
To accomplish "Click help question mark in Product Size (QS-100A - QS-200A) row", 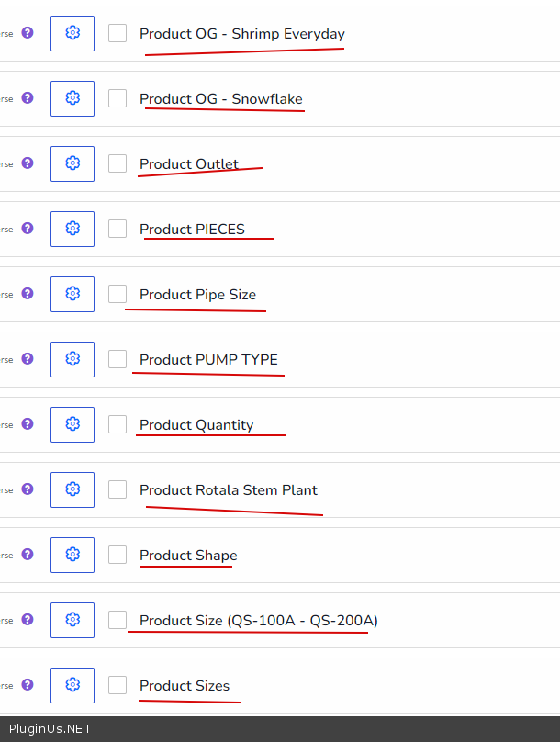I will coord(28,620).
